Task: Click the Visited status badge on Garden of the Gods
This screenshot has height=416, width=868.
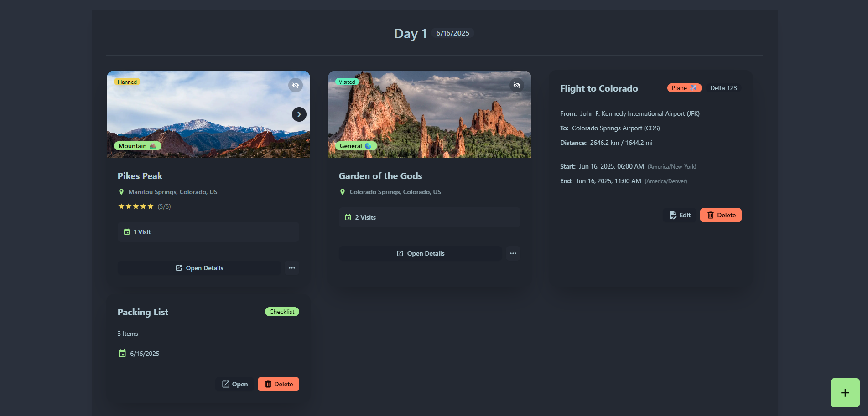Action: [347, 82]
